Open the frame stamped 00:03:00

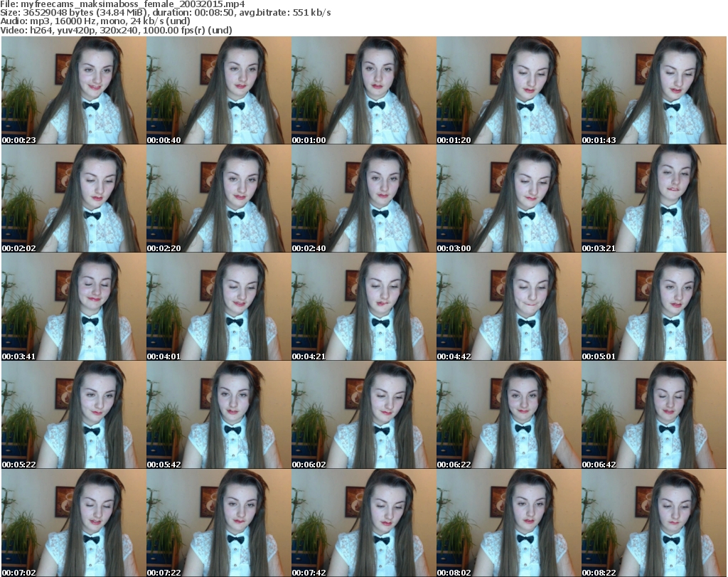[x=509, y=198]
